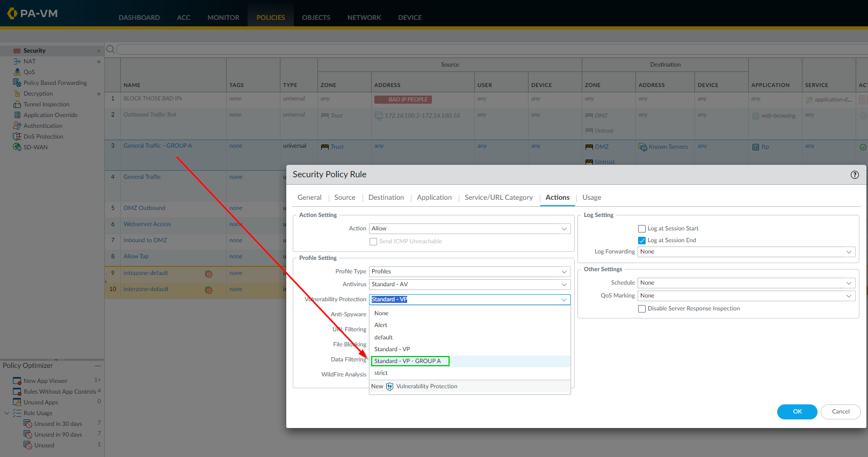Click the NAT policy icon in sidebar

pos(17,61)
